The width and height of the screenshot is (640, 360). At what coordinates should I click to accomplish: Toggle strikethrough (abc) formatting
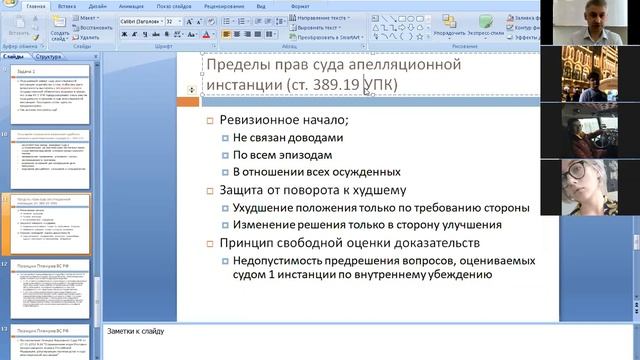click(x=156, y=35)
